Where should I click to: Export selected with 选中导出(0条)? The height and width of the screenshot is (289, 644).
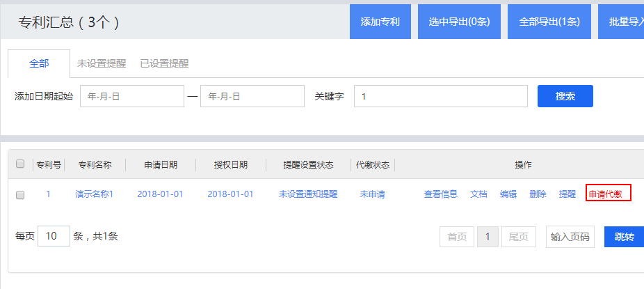[459, 22]
